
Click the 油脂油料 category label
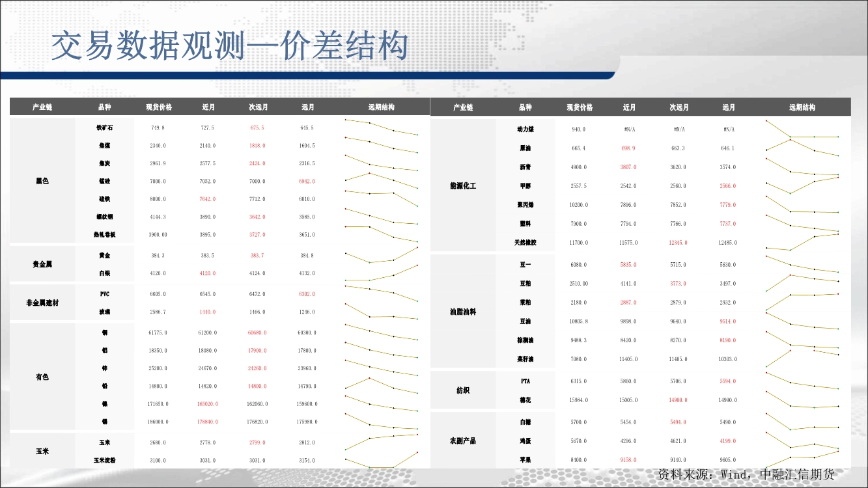tap(463, 312)
